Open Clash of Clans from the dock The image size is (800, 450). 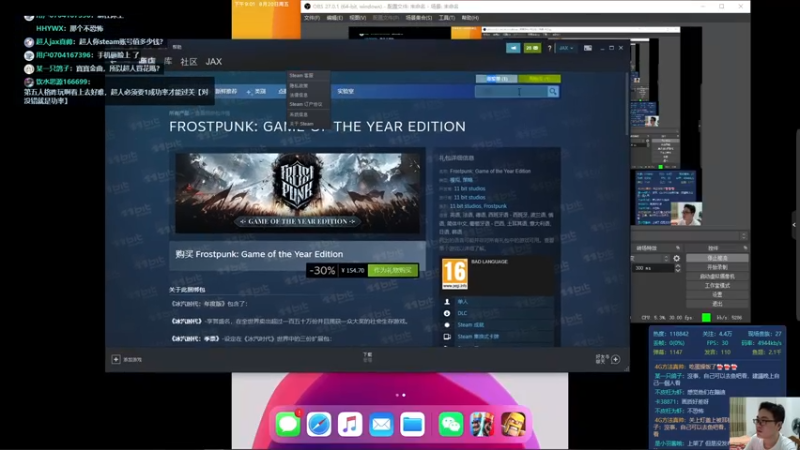pos(513,424)
